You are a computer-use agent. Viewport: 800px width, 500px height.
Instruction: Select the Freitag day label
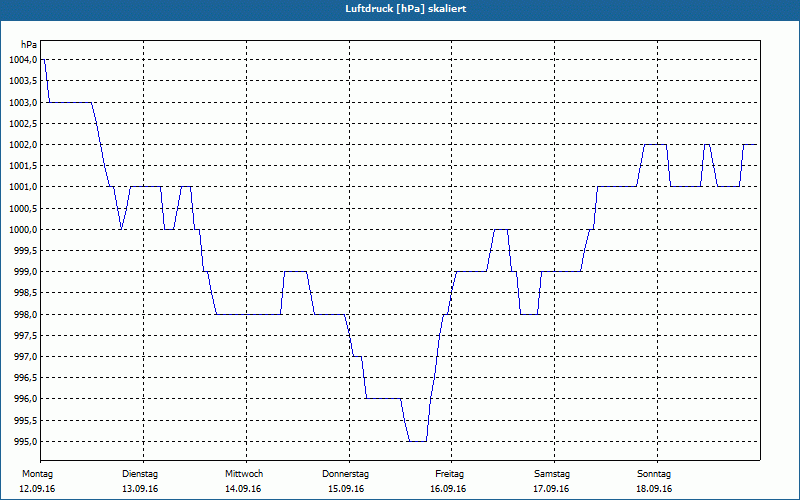449,474
